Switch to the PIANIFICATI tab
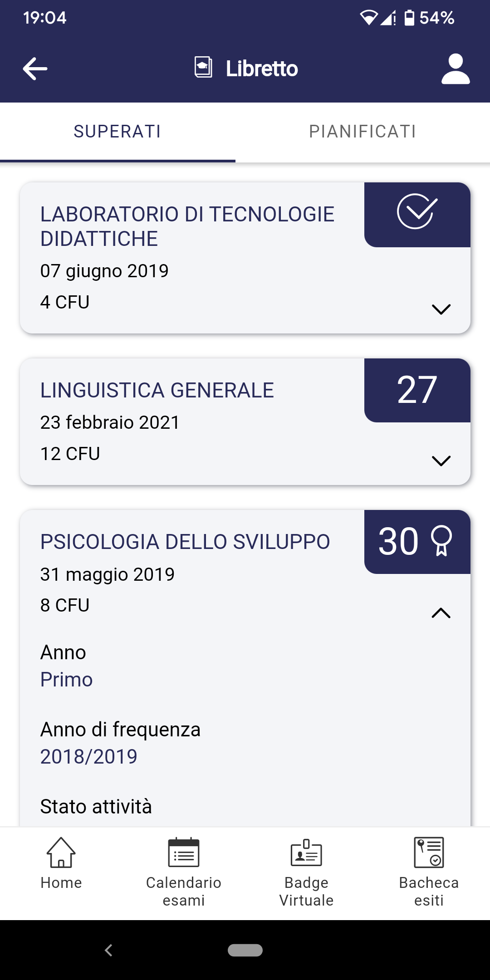 [363, 132]
